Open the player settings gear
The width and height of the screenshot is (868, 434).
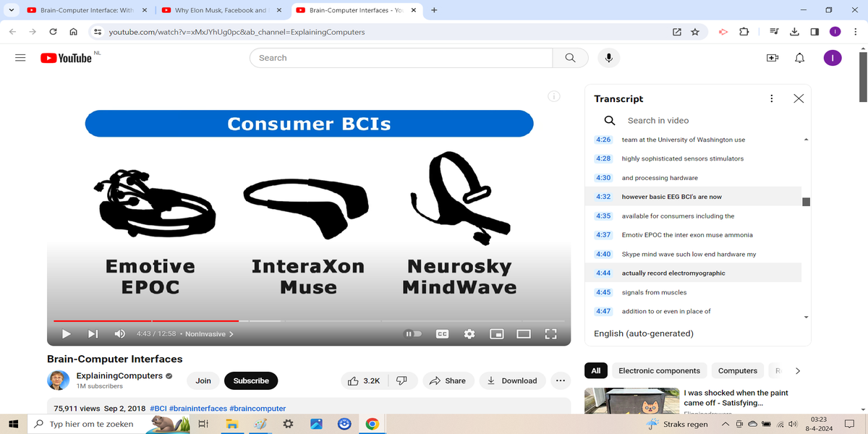coord(469,333)
